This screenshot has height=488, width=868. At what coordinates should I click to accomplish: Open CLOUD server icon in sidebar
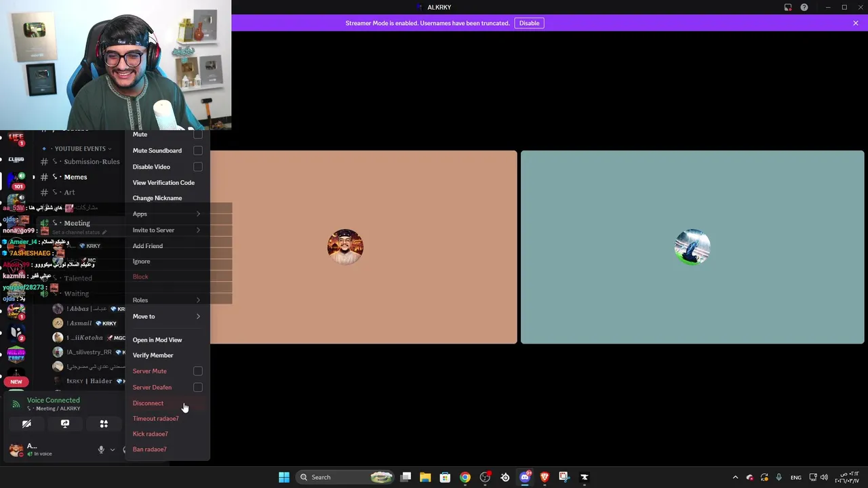[16, 159]
